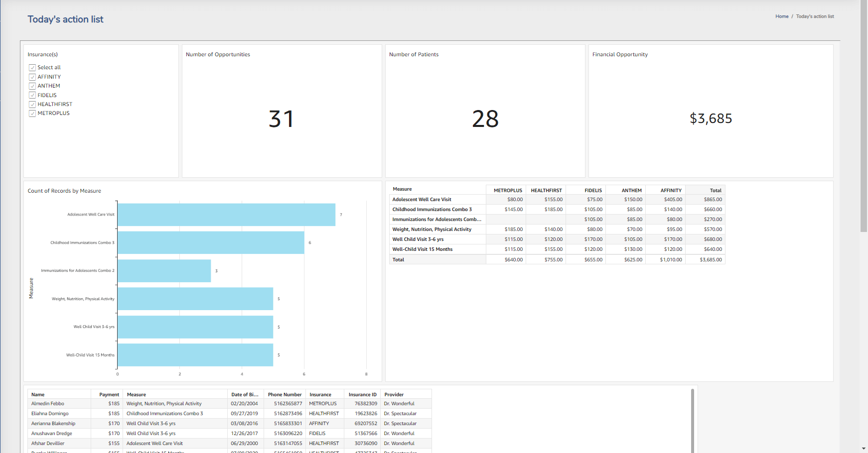868x453 pixels.
Task: Click the $3,685 Financial Opportunity value
Action: [711, 118]
